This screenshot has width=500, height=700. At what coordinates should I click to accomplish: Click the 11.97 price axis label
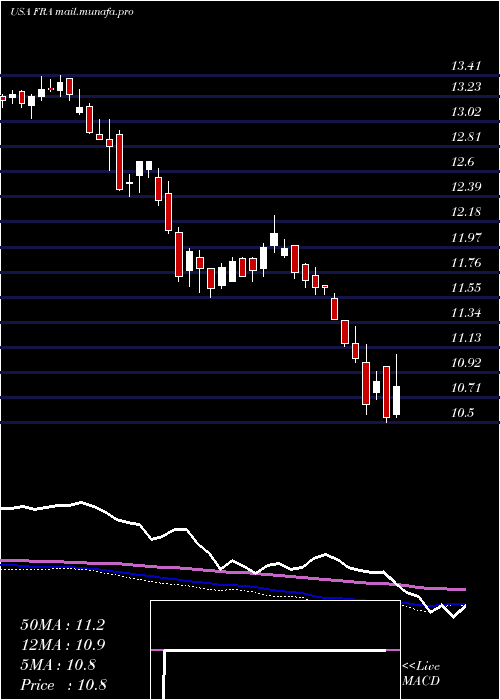pyautogui.click(x=466, y=238)
